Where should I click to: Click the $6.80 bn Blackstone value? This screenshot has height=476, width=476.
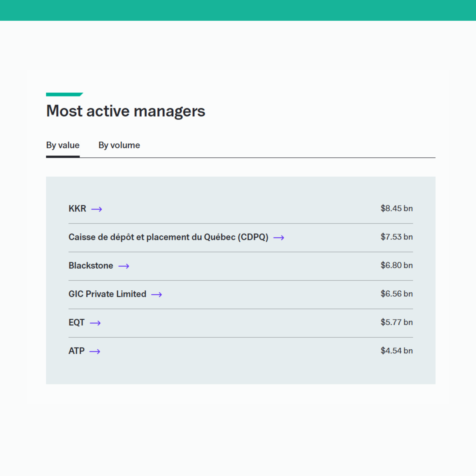pos(397,265)
